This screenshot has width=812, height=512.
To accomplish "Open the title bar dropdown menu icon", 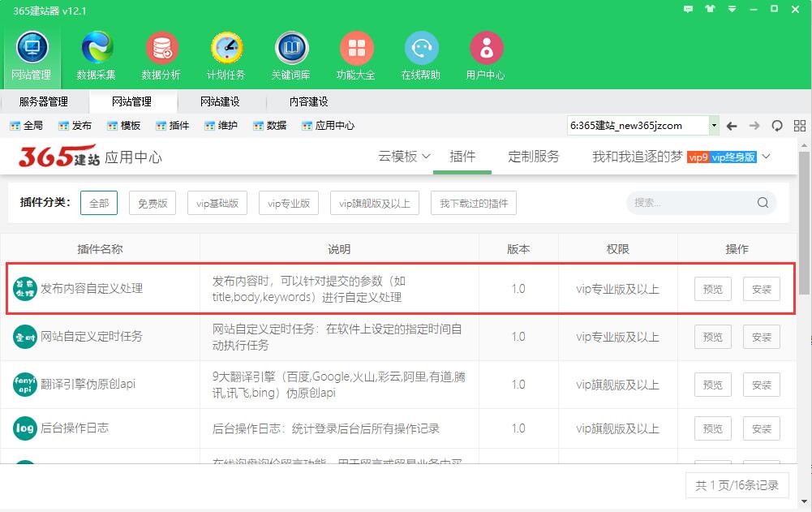I will coord(732,9).
